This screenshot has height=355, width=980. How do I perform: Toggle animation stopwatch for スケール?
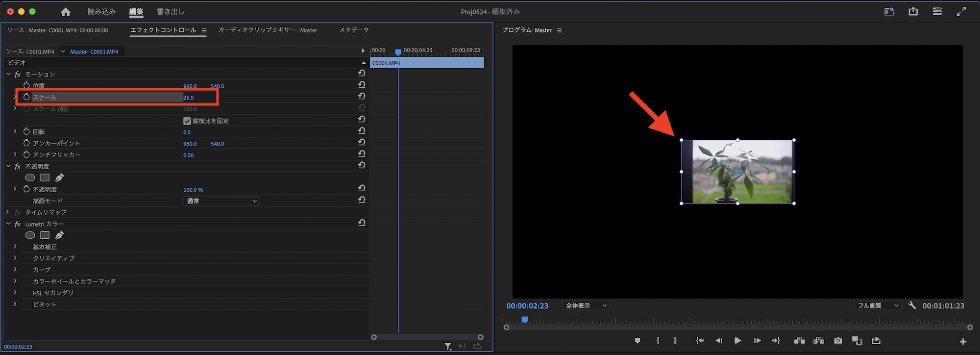pyautogui.click(x=26, y=97)
